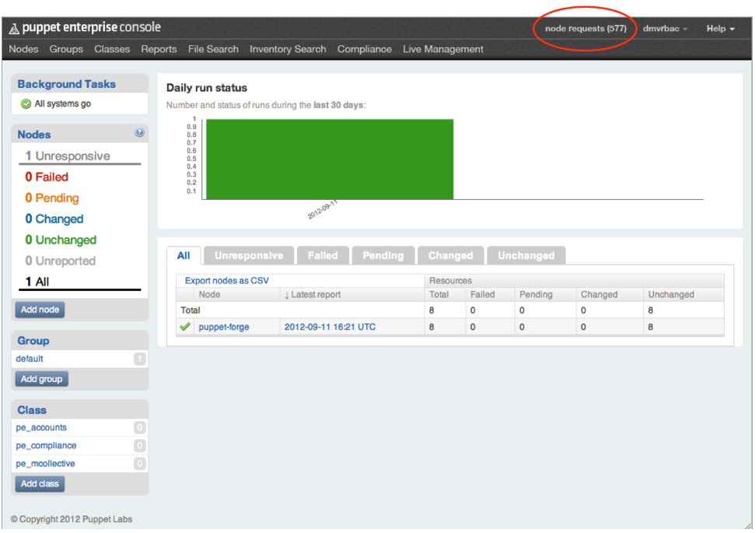Filter by 0 Unreported nodes

click(60, 261)
